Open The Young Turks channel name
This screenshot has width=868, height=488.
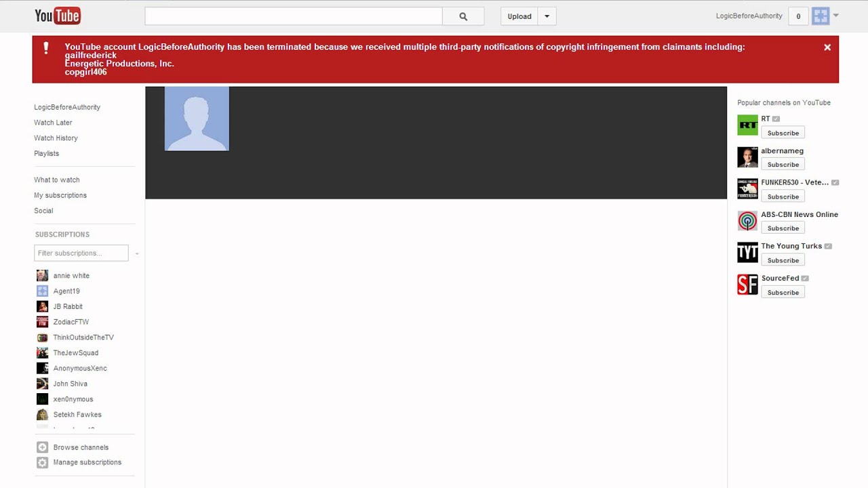[x=791, y=246]
